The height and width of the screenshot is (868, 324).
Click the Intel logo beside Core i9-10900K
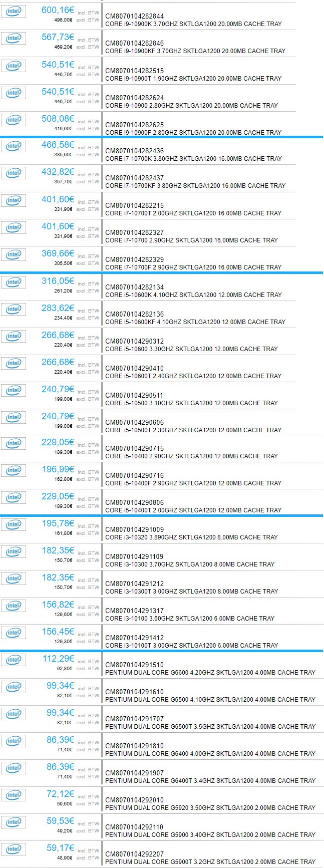pos(14,11)
